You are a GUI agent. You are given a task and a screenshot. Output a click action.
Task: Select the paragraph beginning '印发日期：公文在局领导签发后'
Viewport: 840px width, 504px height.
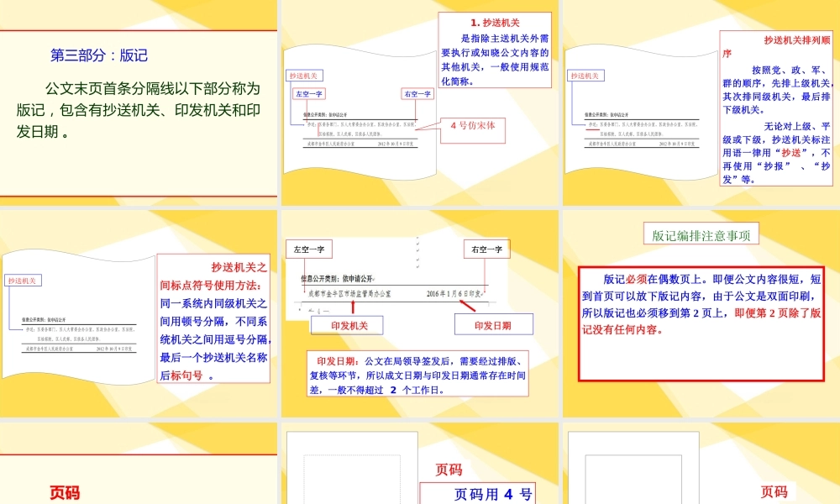(417, 375)
